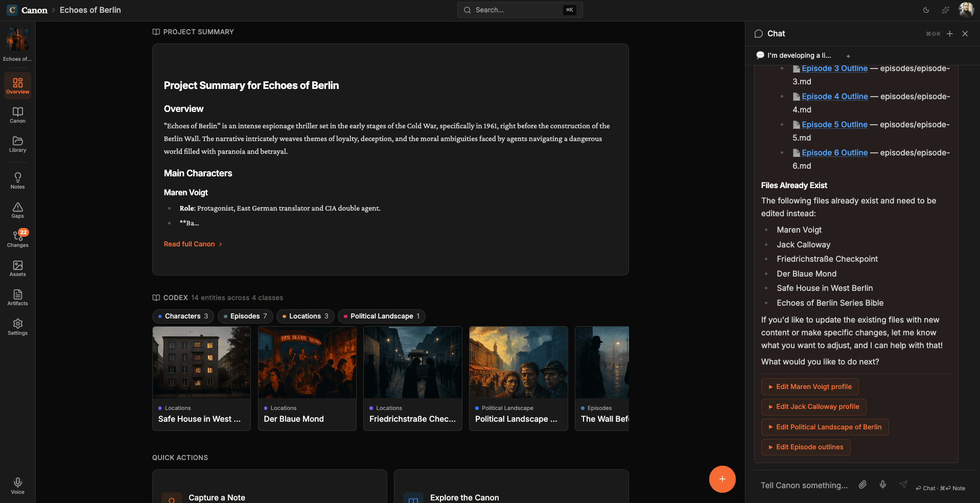Close the Chat panel
The width and height of the screenshot is (980, 503).
click(965, 34)
